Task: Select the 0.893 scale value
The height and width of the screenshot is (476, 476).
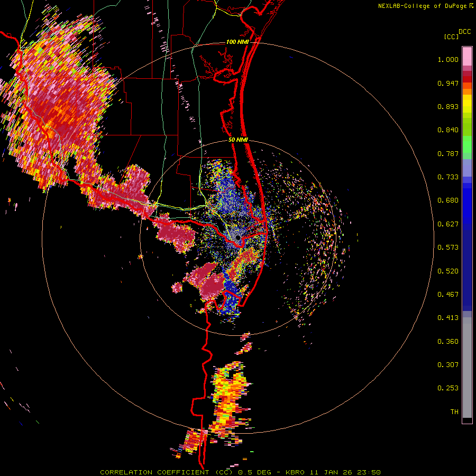Action: click(448, 106)
